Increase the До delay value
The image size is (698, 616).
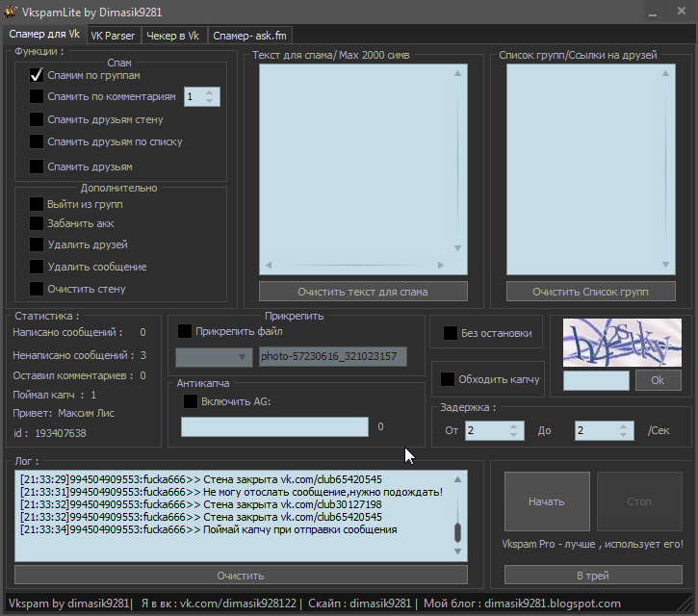click(623, 426)
